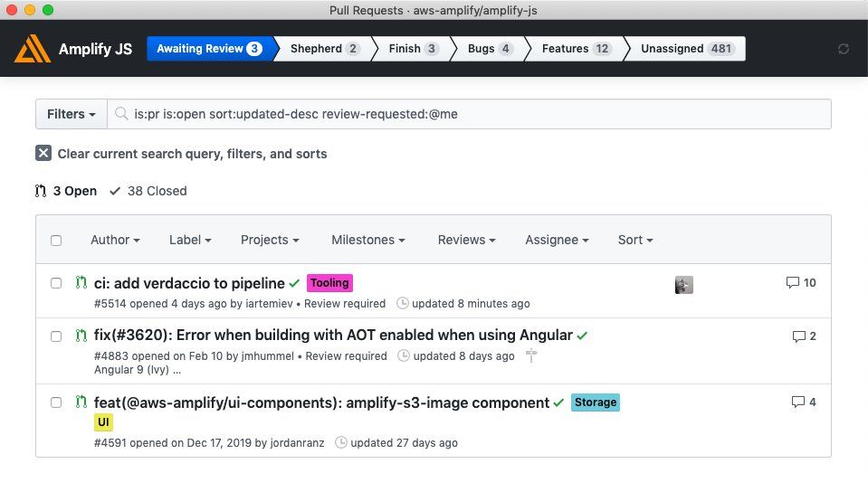Expand the Milestones filter dropdown

(x=368, y=240)
